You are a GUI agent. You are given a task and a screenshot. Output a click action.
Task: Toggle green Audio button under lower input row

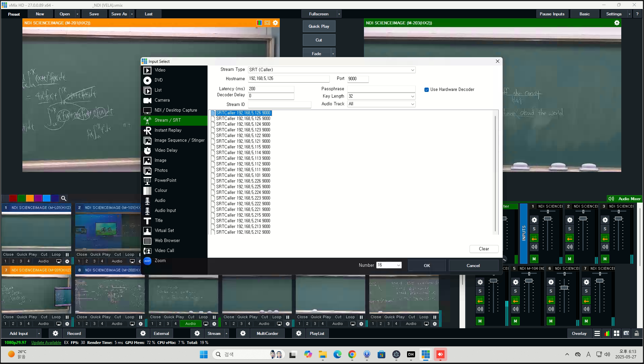pos(190,324)
